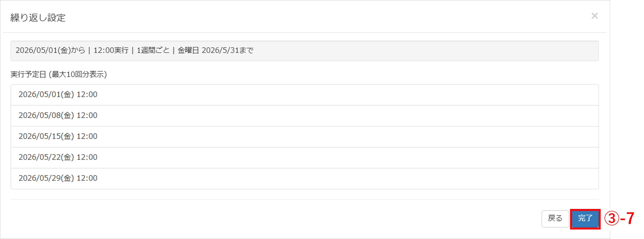644x239 pixels.
Task: Click the red ③-7 step annotation
Action: tap(619, 218)
